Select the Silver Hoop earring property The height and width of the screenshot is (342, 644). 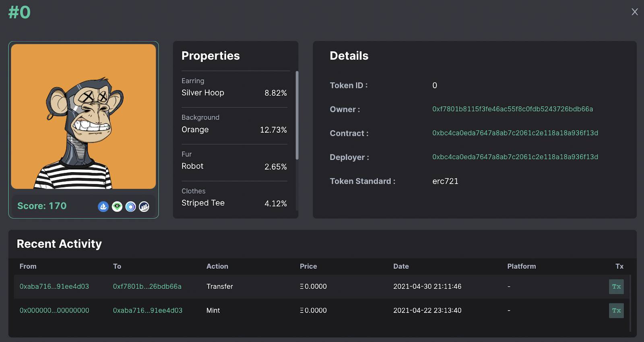coord(202,93)
